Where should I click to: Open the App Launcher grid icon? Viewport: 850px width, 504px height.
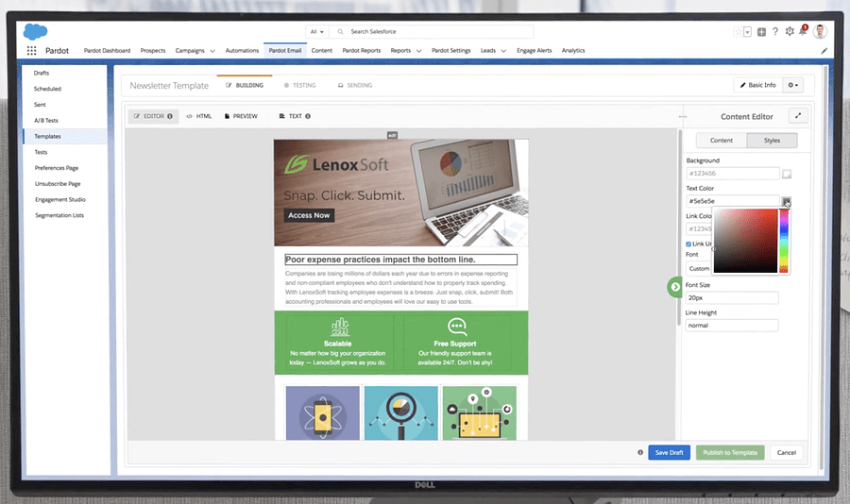point(31,50)
